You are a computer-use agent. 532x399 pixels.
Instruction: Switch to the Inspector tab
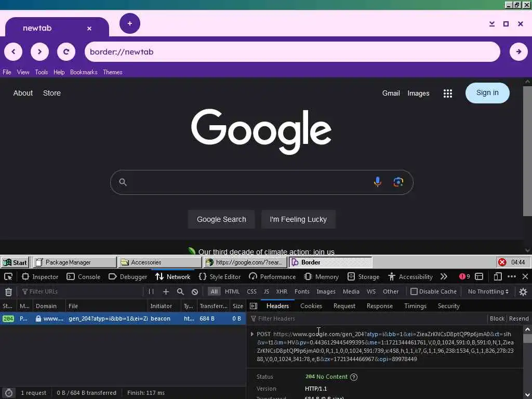[x=40, y=277]
